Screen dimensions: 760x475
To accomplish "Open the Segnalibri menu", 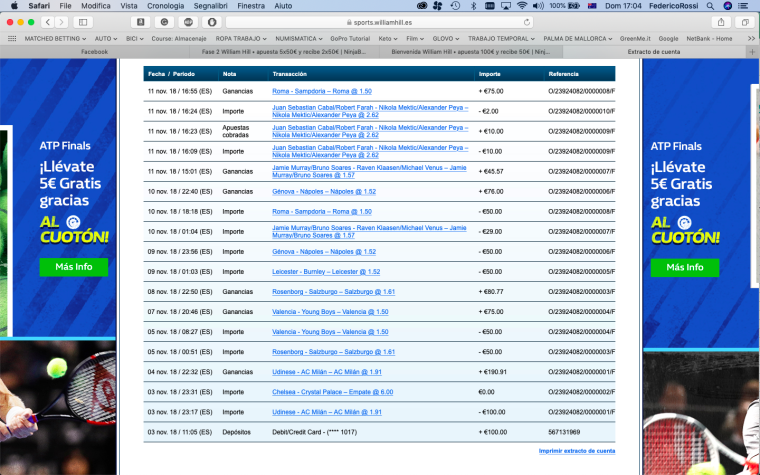I will point(210,6).
